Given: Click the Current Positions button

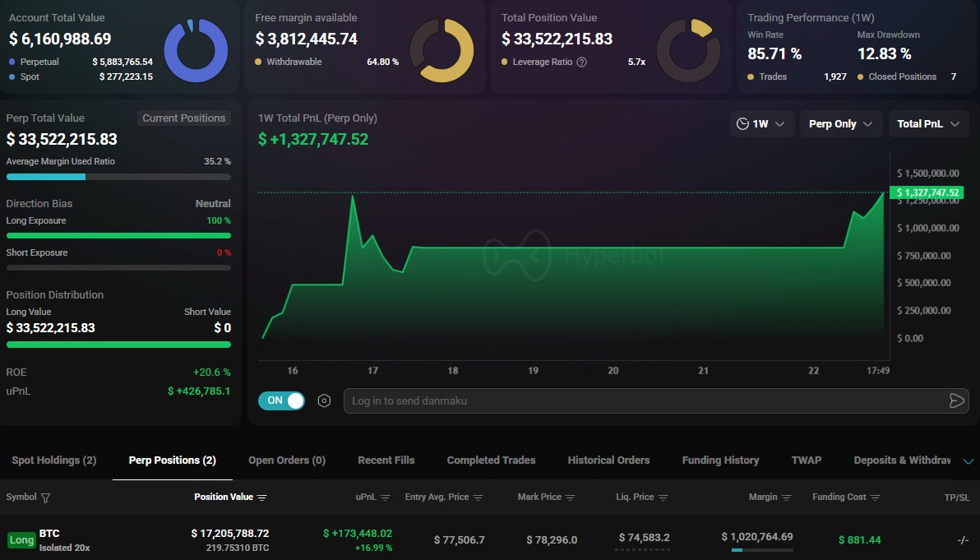Looking at the screenshot, I should 184,118.
